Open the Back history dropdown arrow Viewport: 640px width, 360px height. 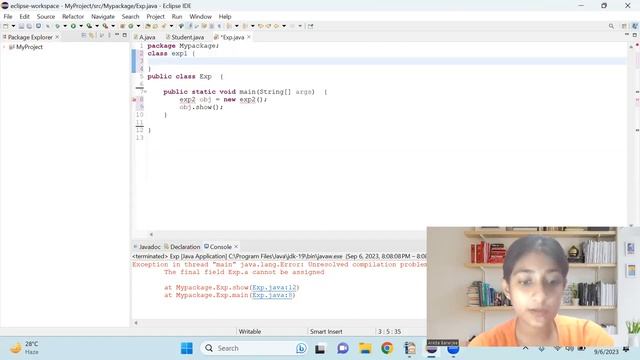click(x=284, y=26)
